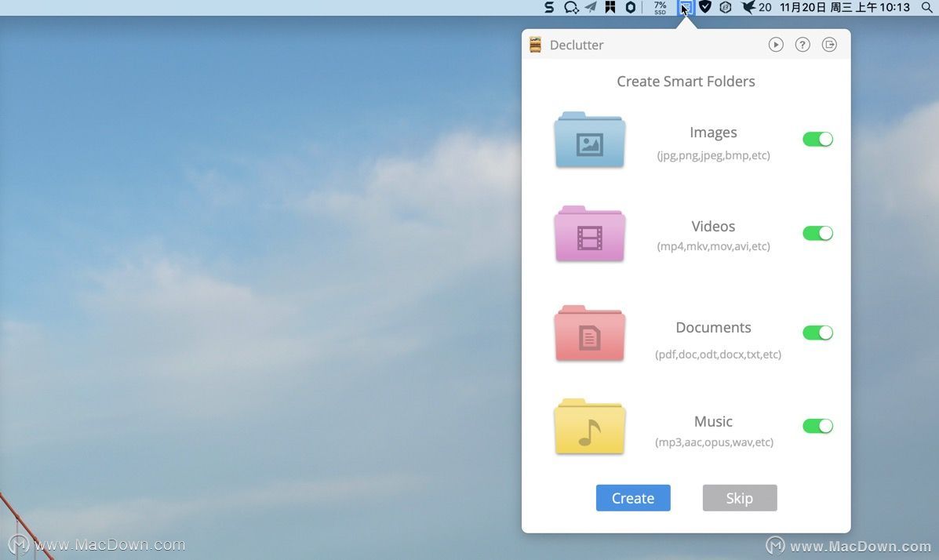939x560 pixels.
Task: Click the paper plane menu bar icon
Action: [591, 7]
